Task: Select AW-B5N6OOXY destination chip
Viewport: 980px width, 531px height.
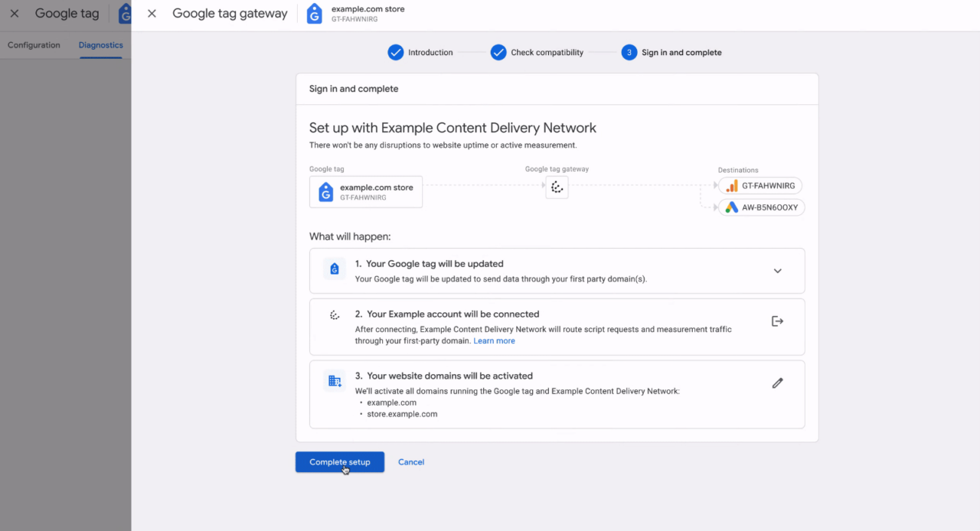Action: pos(762,207)
